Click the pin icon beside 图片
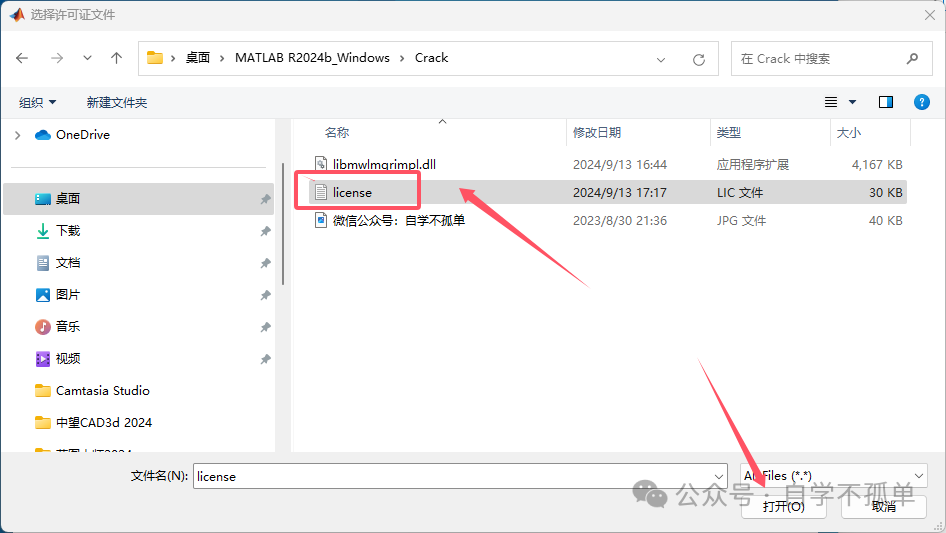The width and height of the screenshot is (946, 533). (x=265, y=295)
